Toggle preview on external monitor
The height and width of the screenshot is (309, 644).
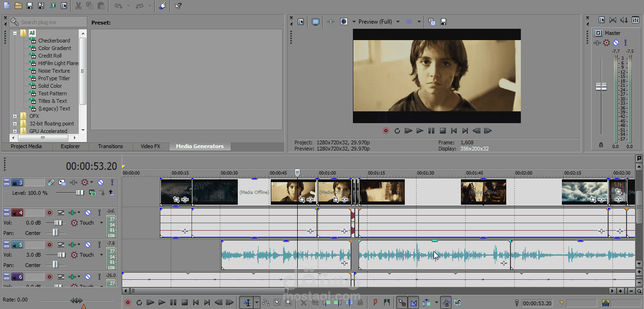(315, 22)
